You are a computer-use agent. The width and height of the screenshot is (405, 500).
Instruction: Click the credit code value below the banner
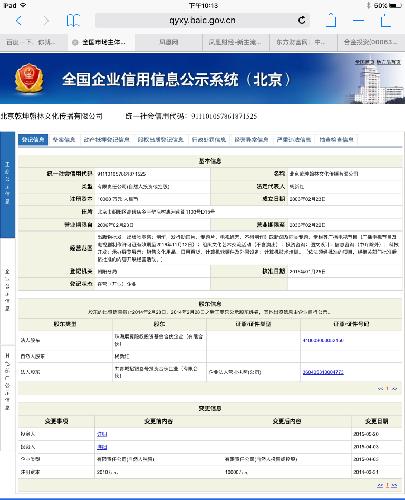pos(223,116)
